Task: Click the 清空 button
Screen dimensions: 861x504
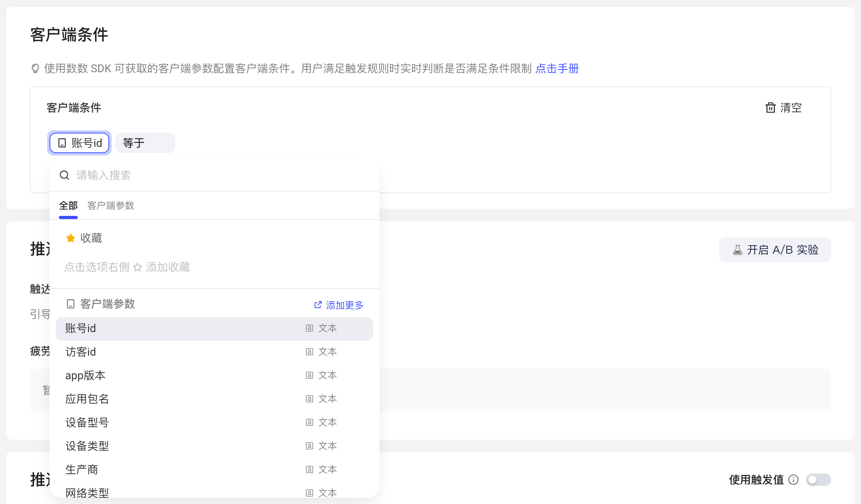Action: (x=784, y=108)
